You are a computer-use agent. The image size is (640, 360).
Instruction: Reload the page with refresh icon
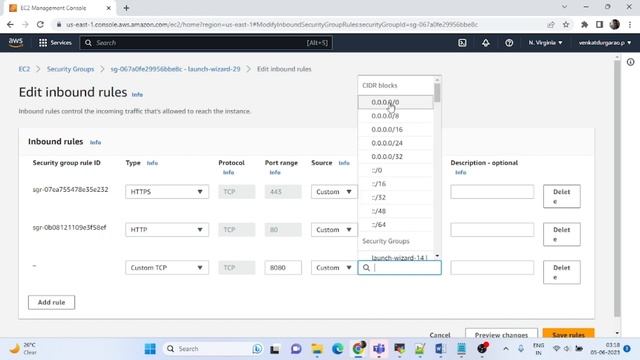(40, 24)
